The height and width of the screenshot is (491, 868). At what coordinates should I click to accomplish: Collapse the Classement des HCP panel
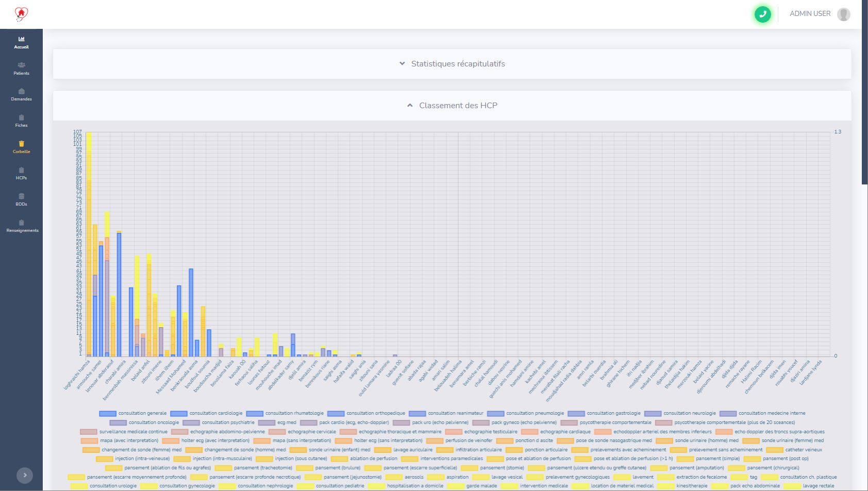point(452,106)
